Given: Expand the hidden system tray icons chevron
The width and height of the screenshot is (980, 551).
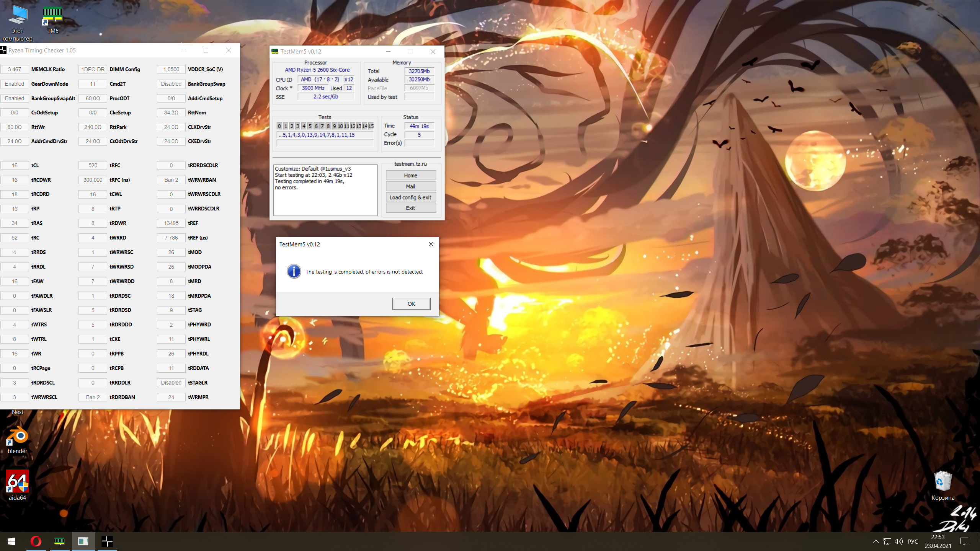Looking at the screenshot, I should [x=875, y=541].
